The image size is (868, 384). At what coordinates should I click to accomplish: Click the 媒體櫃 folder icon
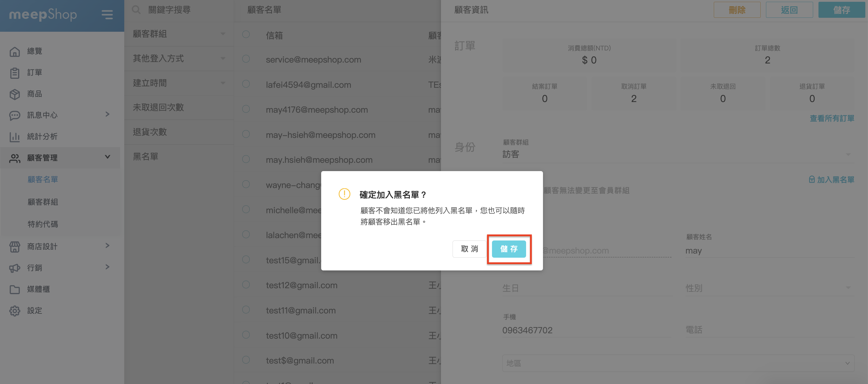click(x=15, y=289)
